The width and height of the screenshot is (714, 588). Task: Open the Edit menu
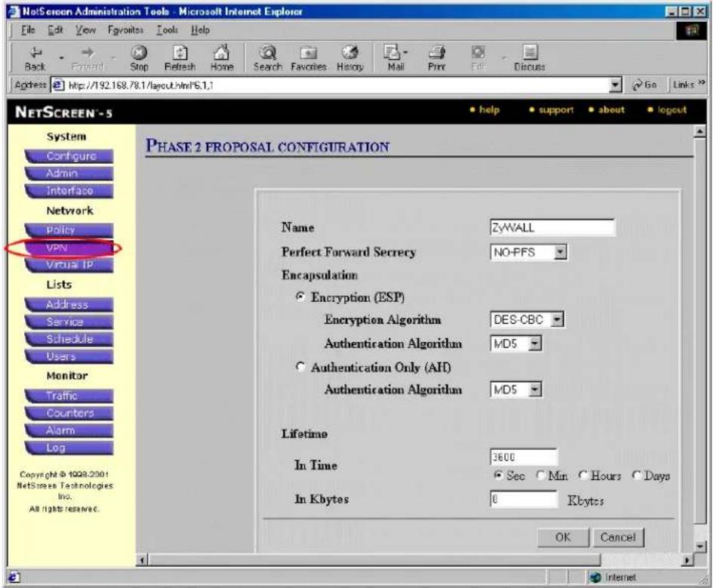click(x=55, y=30)
